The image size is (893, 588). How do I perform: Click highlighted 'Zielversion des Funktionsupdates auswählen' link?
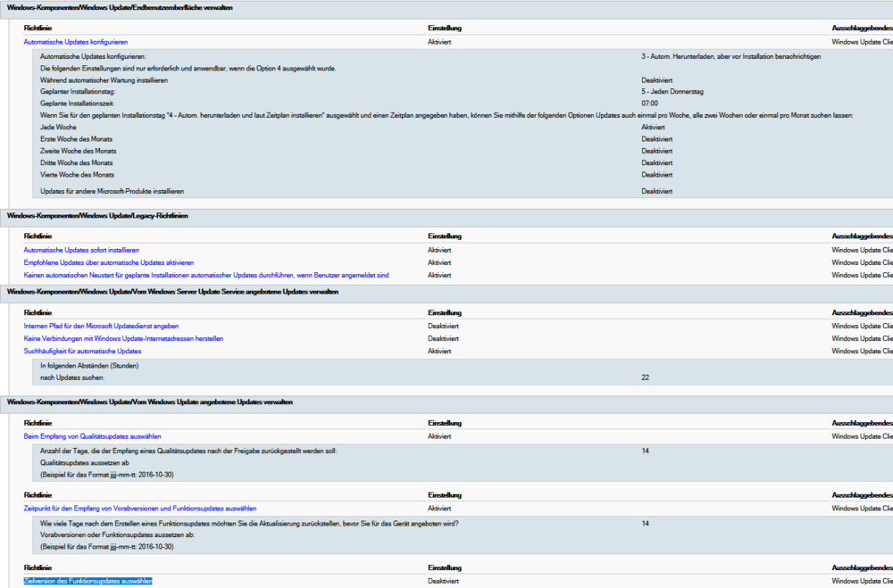[x=88, y=581]
